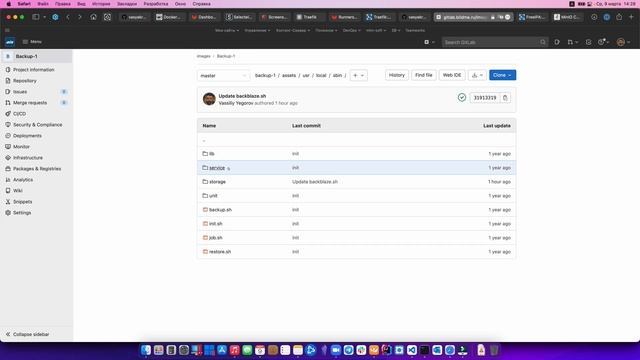Collapse the sidebar
This screenshot has height=360, width=640.
tap(27, 334)
